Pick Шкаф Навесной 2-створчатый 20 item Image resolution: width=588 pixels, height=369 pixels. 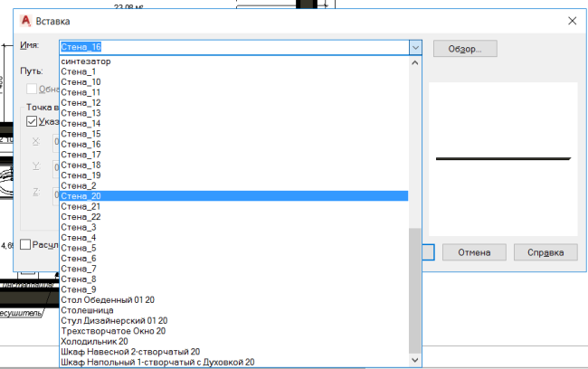click(x=129, y=352)
